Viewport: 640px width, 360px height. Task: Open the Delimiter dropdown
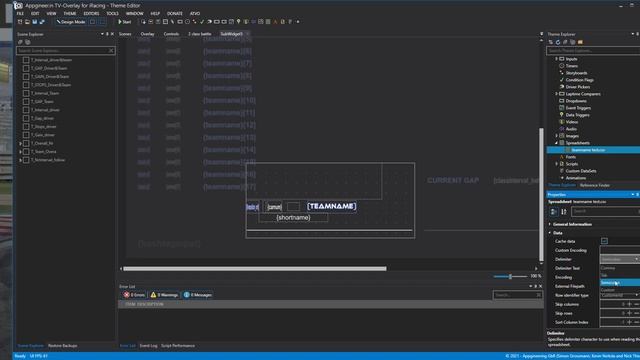tap(620, 259)
